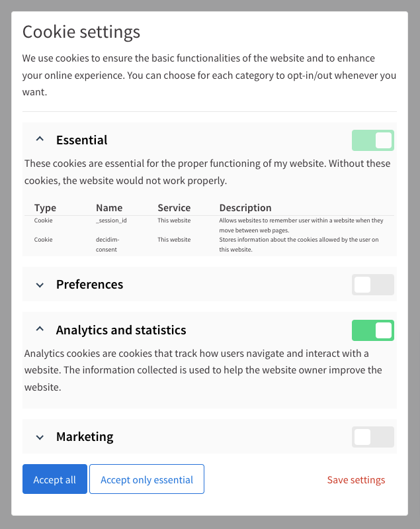Select the _session_id cookie name cell
This screenshot has width=420, height=529.
(x=111, y=220)
